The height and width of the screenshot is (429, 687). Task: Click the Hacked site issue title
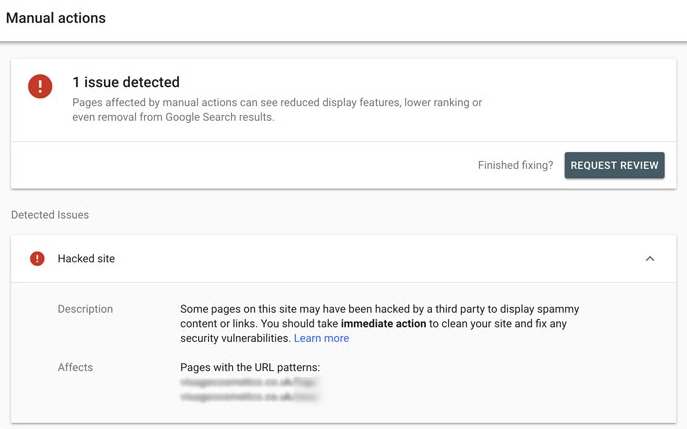click(86, 259)
